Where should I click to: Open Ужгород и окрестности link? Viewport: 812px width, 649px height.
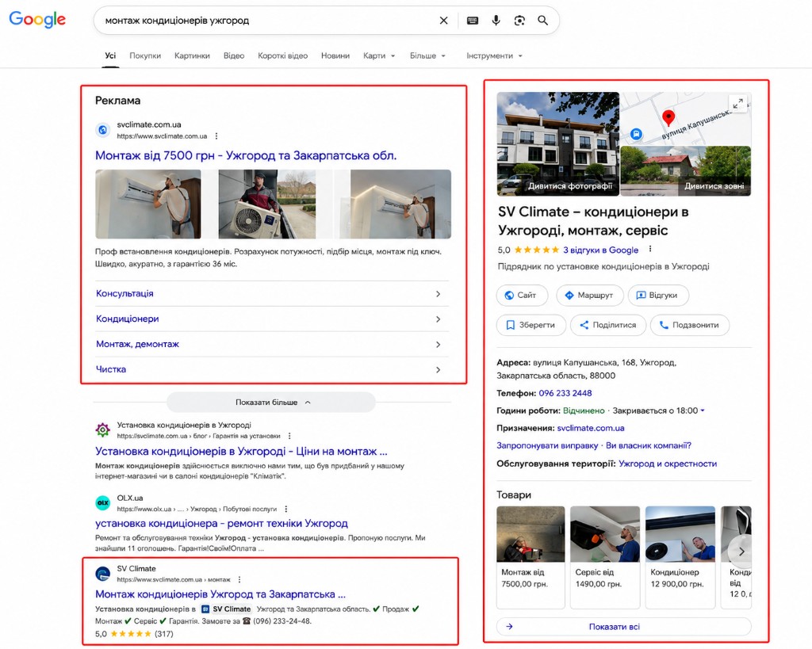668,464
